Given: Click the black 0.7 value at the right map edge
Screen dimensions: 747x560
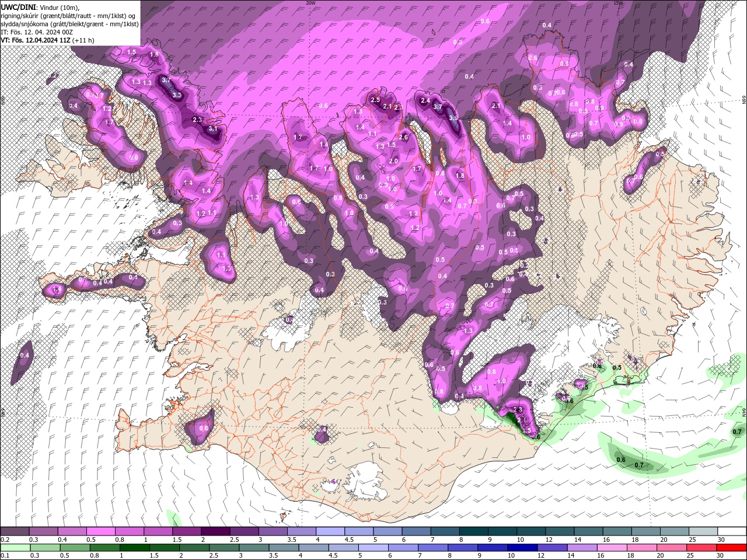Looking at the screenshot, I should pos(737,432).
